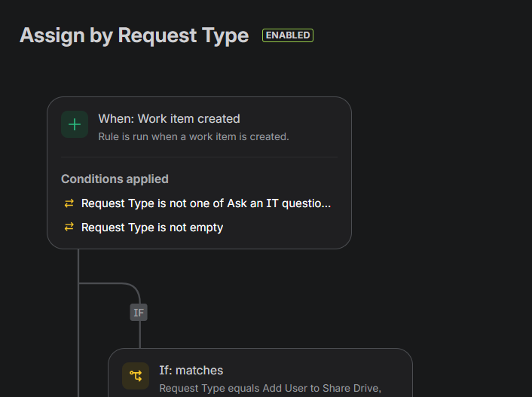532x397 pixels.
Task: Click 'Request Type equals Add User to Share Drive' text
Action: tap(270, 388)
